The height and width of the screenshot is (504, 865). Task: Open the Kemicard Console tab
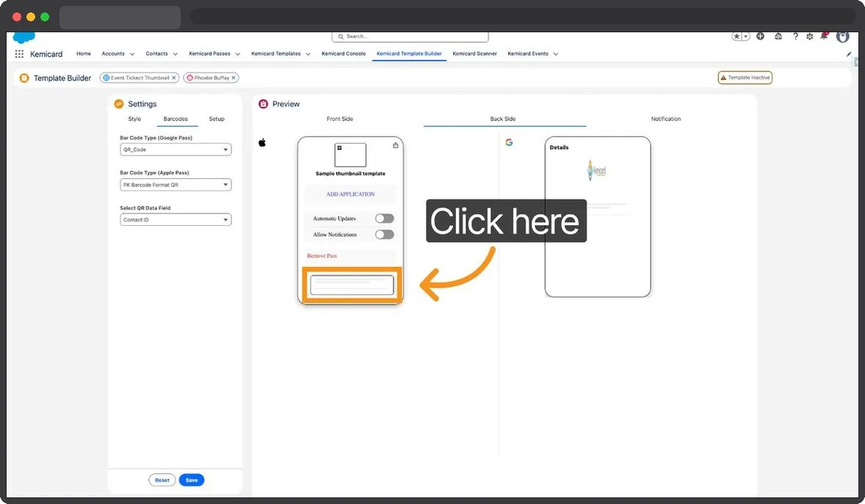pos(344,54)
